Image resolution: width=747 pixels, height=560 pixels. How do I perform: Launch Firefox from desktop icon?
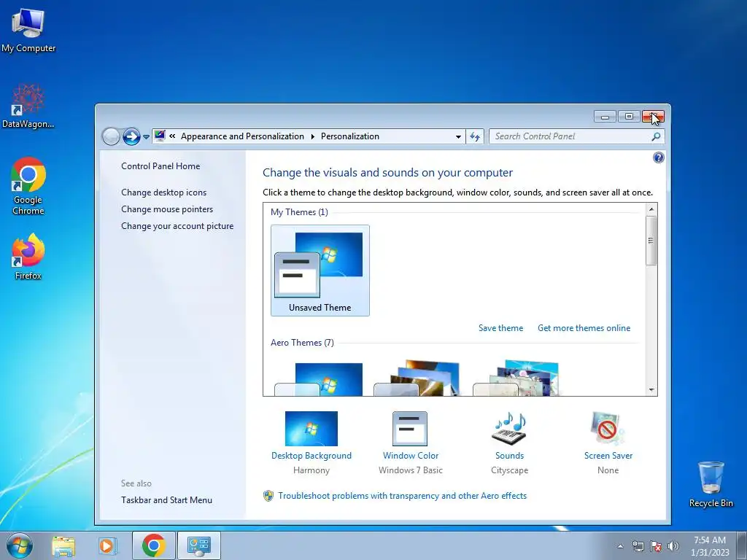click(28, 256)
